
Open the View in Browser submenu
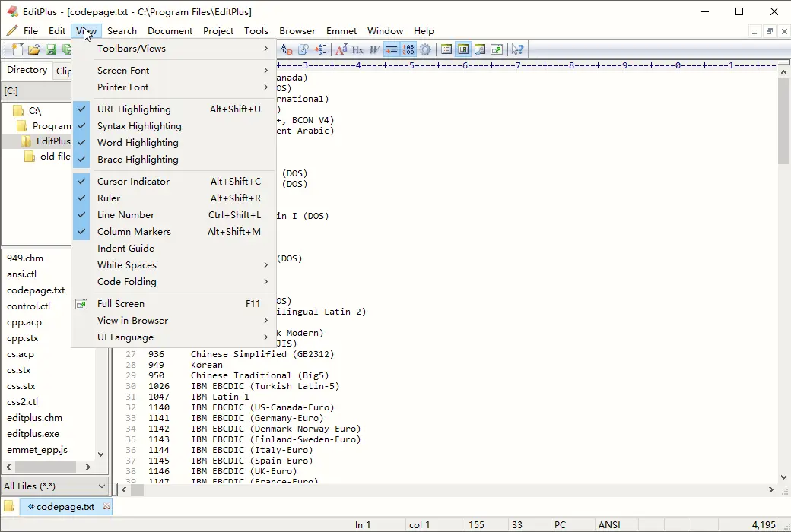[174, 320]
